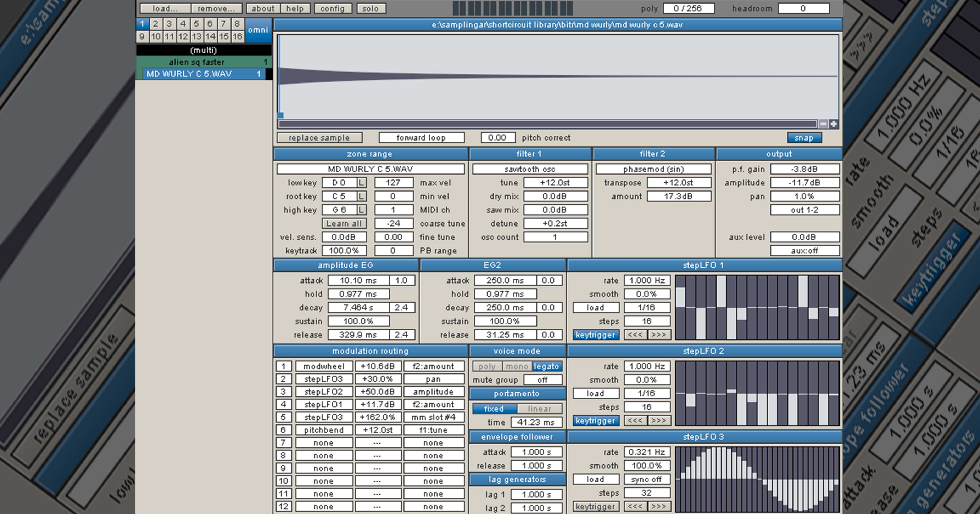Click the root key learn L button
Viewport: 980px width, 514px height.
(361, 196)
